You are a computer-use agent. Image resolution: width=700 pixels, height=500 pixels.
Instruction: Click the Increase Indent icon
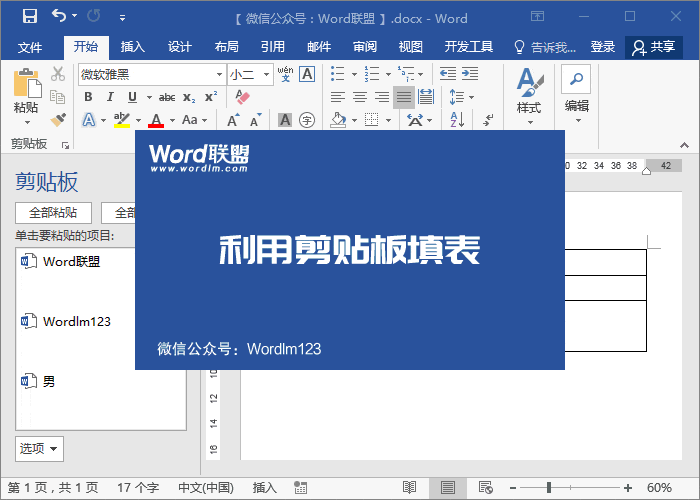470,73
